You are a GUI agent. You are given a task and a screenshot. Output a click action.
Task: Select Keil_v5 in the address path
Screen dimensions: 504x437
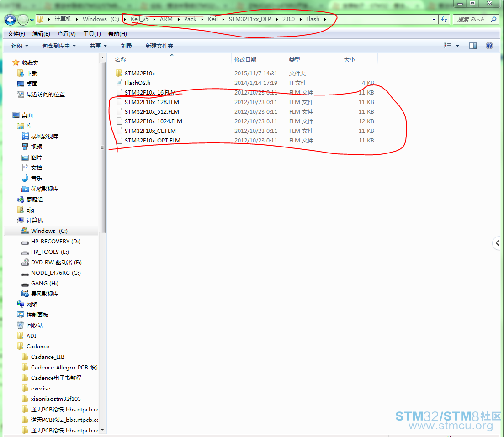pos(139,19)
